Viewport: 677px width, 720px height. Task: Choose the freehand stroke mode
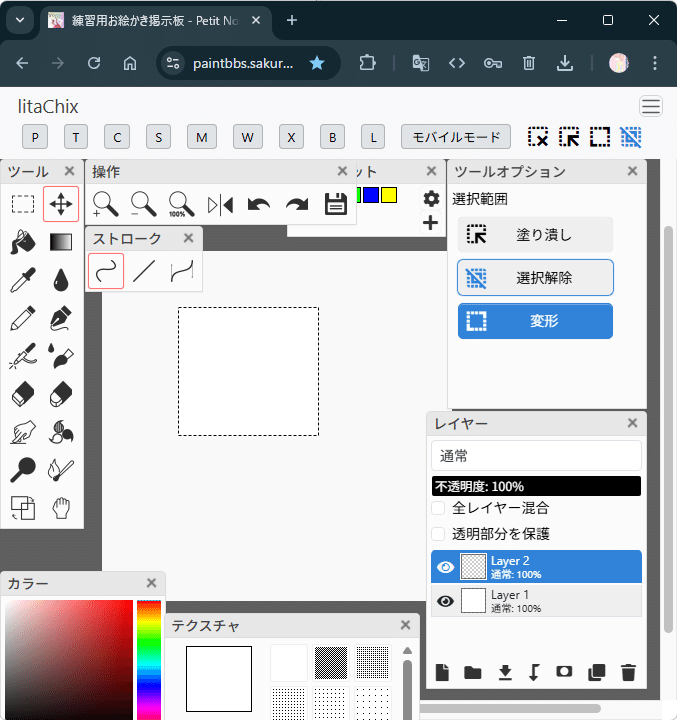pos(106,271)
